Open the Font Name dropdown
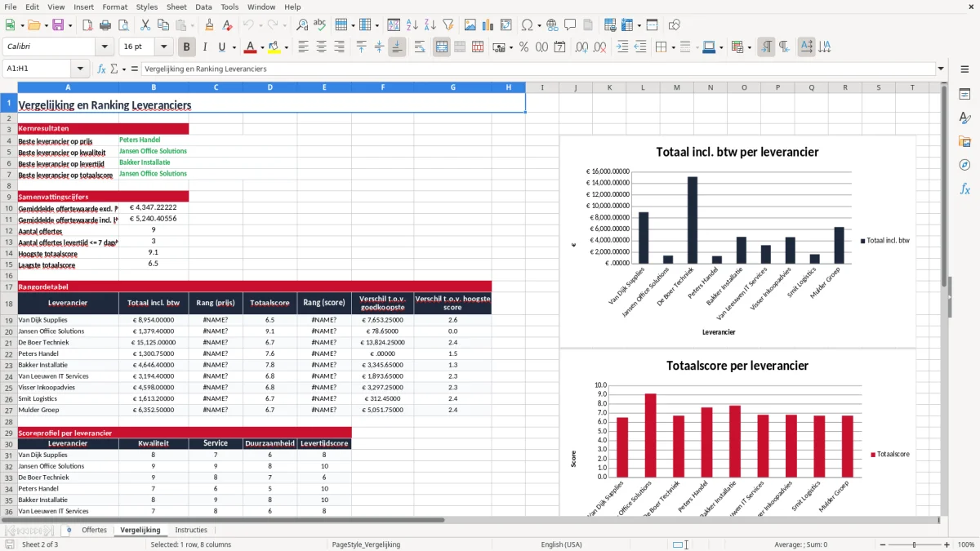This screenshot has height=551, width=980. (104, 47)
